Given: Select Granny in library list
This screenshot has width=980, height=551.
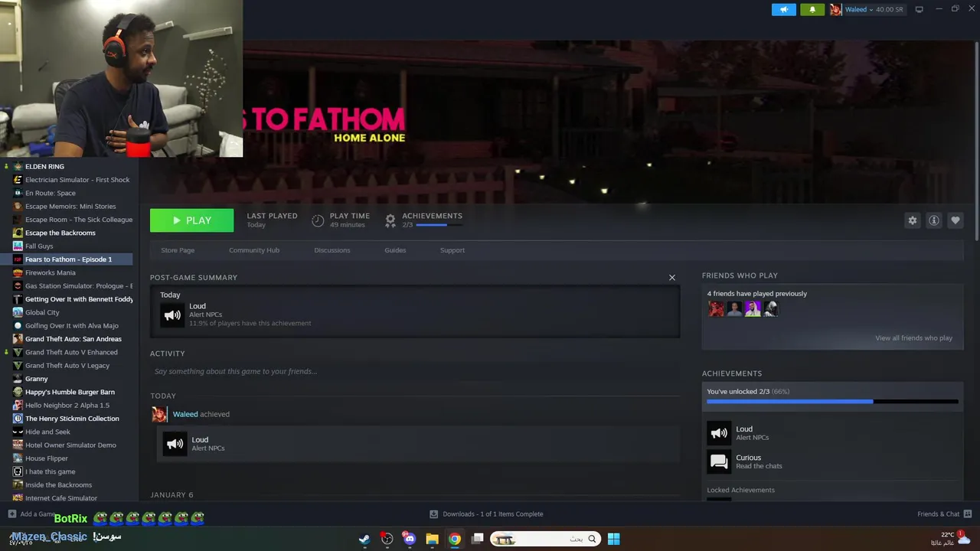Looking at the screenshot, I should (37, 379).
